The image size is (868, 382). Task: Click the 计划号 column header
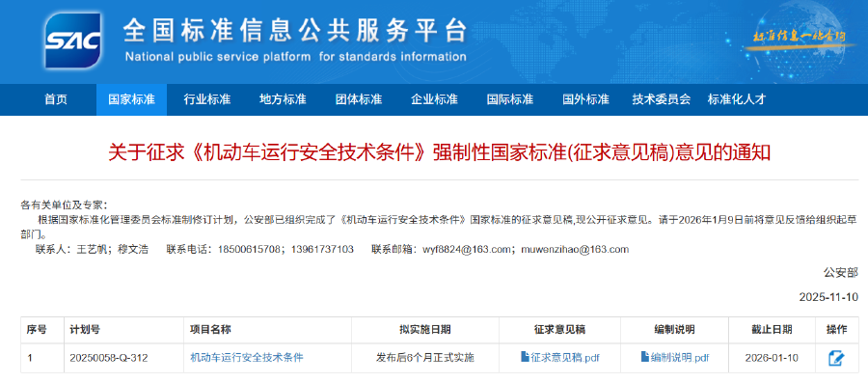[x=85, y=330]
